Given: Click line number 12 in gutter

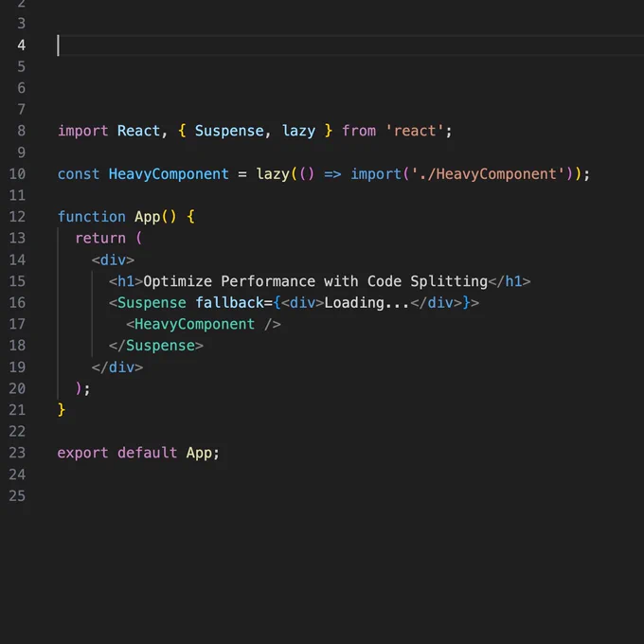Looking at the screenshot, I should tap(17, 217).
